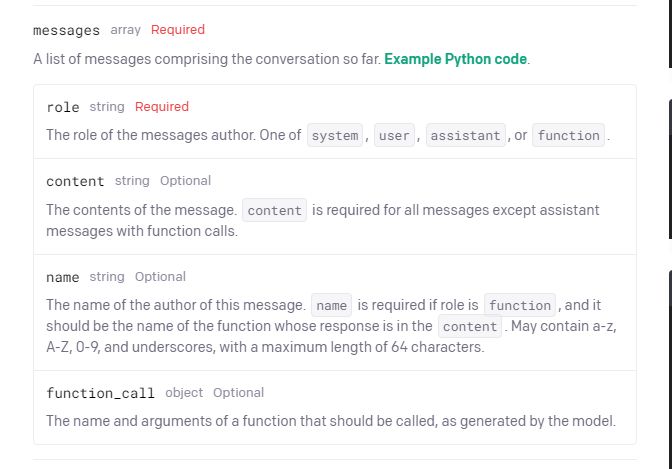Open the Example Python code link

(x=455, y=59)
